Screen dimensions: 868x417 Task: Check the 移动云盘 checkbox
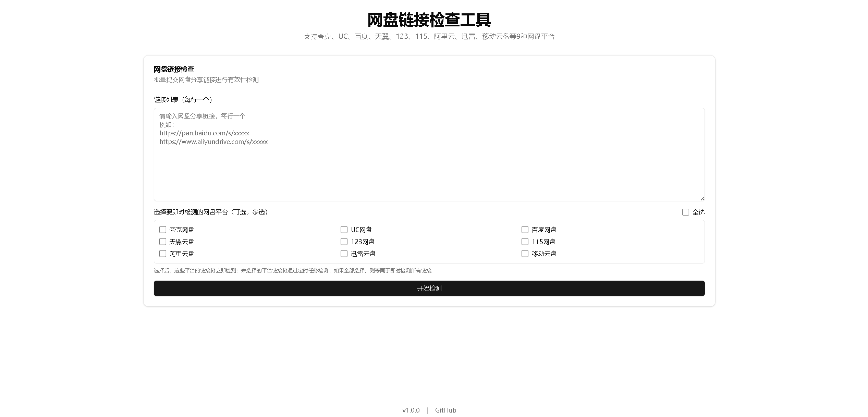[x=525, y=254]
